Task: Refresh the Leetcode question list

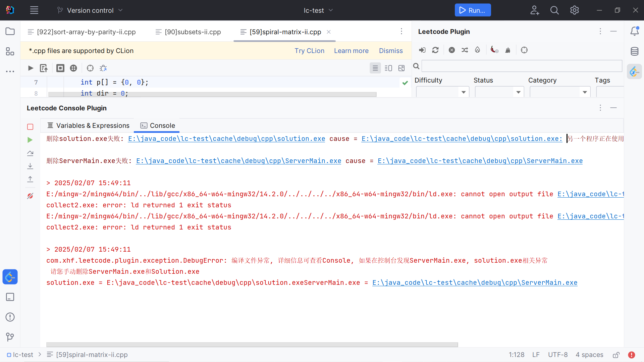Action: 435,50
